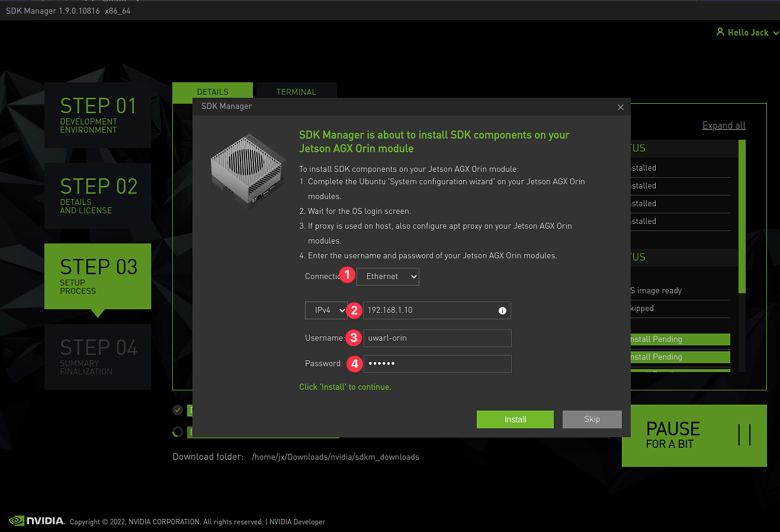Click the download folder path link
Image resolution: width=780 pixels, height=532 pixels.
335,457
